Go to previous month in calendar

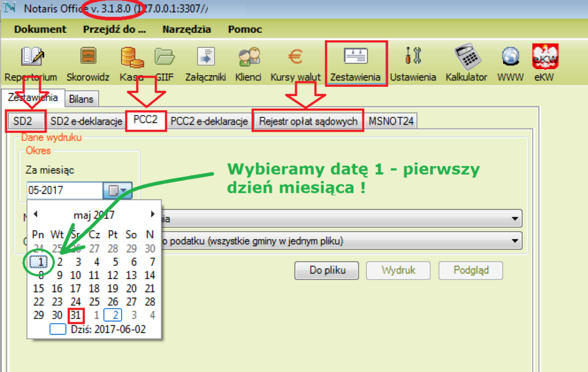(x=36, y=214)
